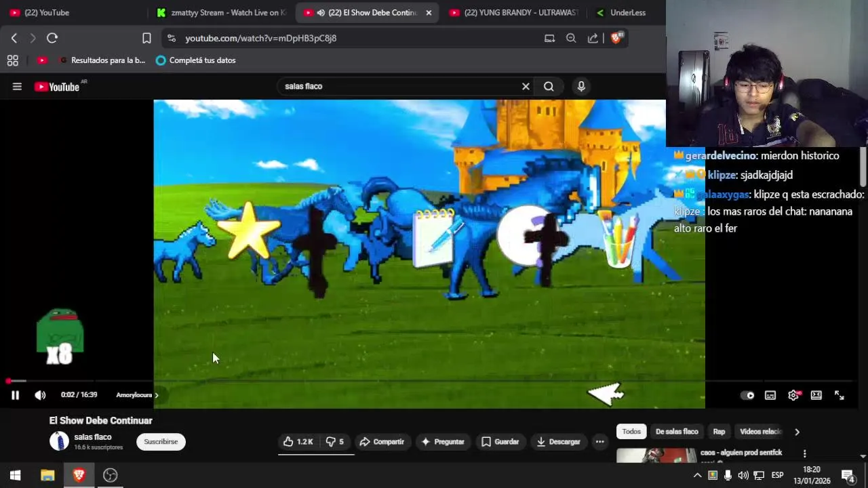The width and height of the screenshot is (868, 488).
Task: Select the 'Todos' filter chip
Action: click(x=631, y=432)
